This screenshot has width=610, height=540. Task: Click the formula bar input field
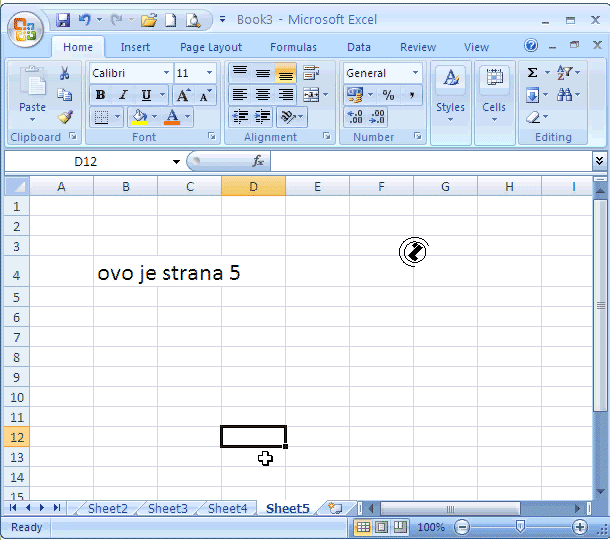[430, 161]
